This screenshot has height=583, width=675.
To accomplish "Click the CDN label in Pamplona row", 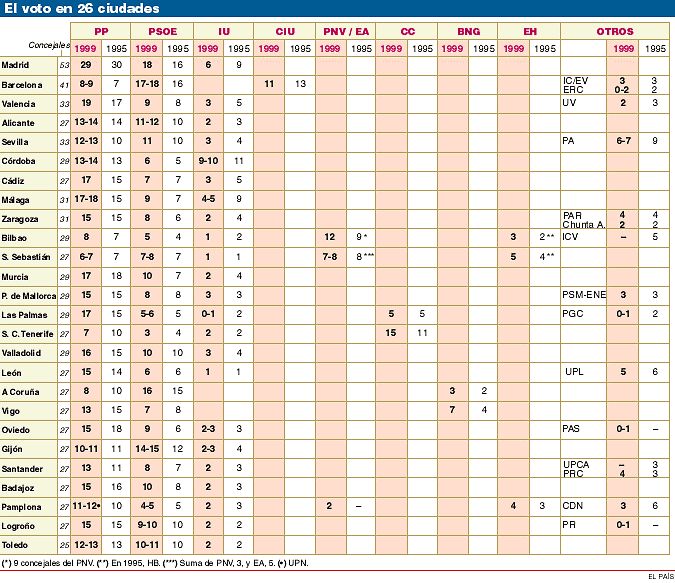I will point(572,505).
